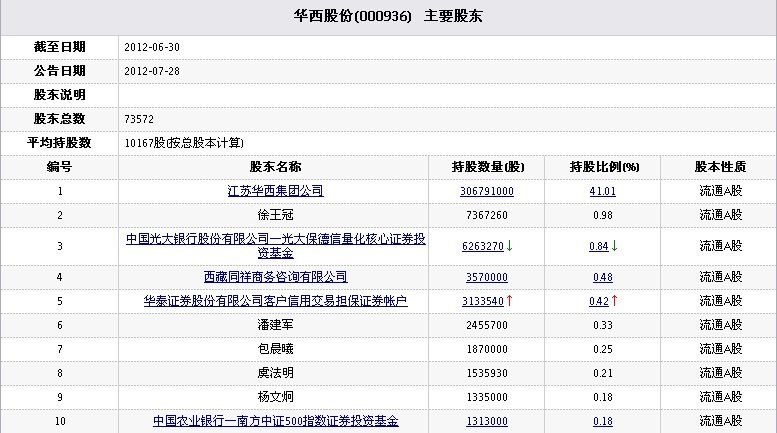
Task: Select shareholder name 潘建军
Action: [276, 325]
